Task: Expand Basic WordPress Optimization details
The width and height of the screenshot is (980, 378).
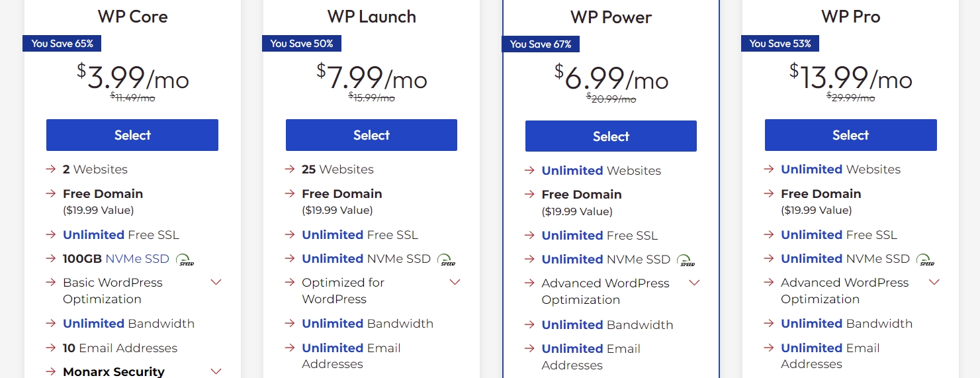Action: point(216,283)
